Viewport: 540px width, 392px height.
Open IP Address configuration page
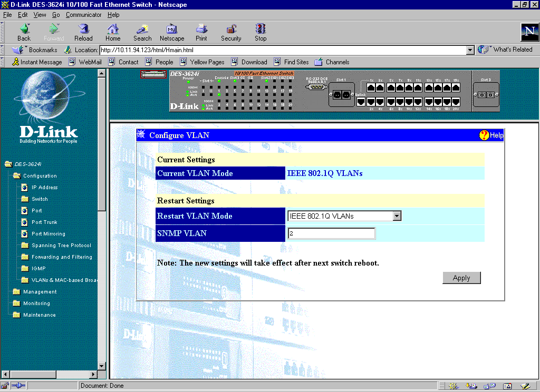click(x=44, y=188)
